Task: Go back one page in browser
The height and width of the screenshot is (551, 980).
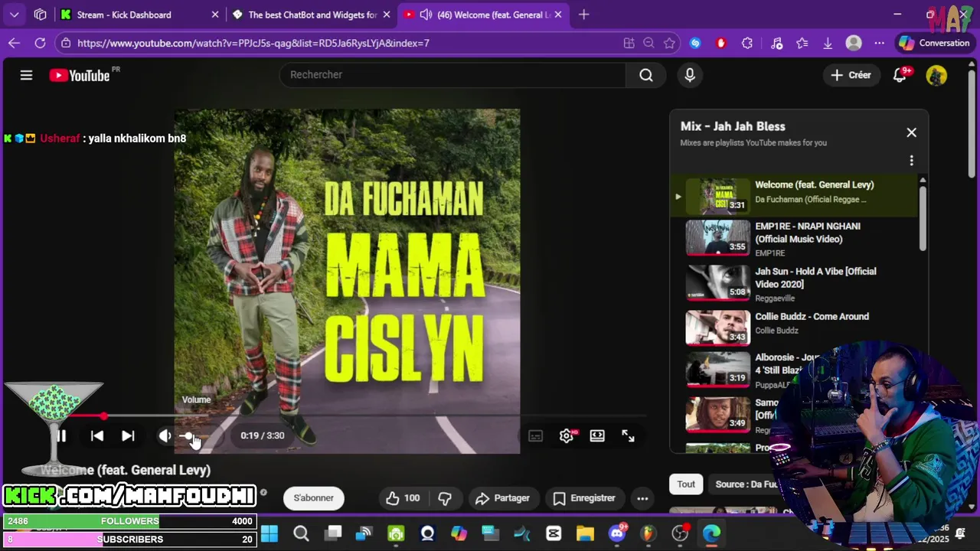Action: (x=14, y=43)
